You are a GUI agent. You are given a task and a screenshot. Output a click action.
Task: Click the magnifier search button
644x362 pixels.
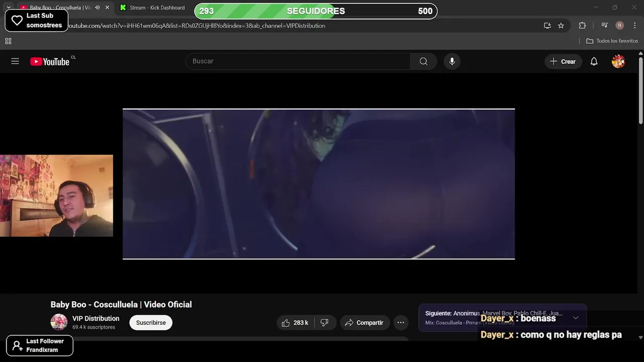point(424,61)
